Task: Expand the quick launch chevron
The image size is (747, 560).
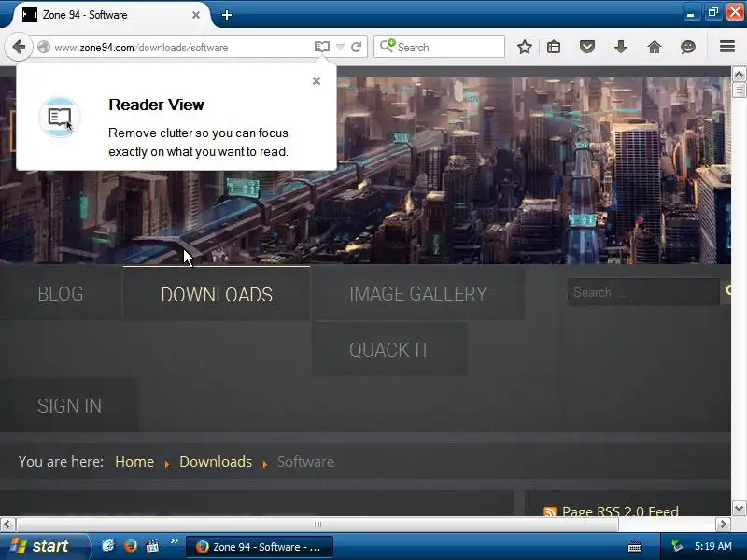Action: [174, 541]
